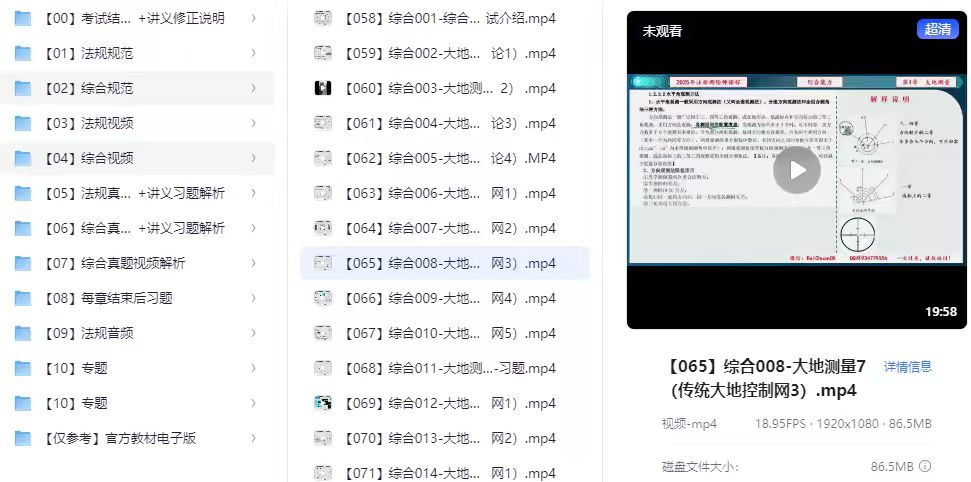Click folder icon of 【04】综合视频

(23, 158)
